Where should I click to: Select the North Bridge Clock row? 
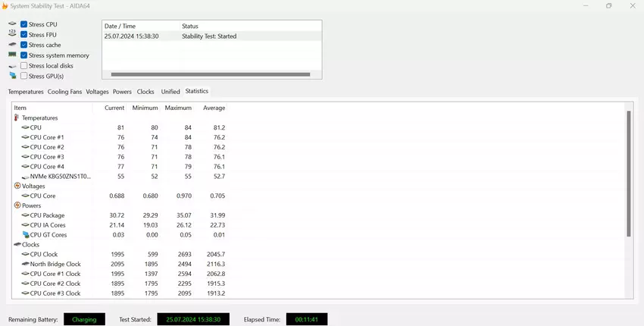click(x=55, y=265)
